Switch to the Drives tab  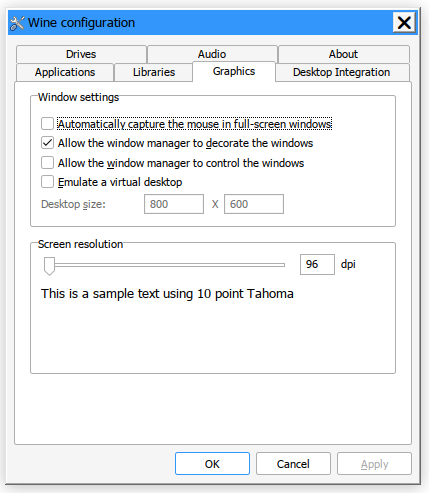(x=81, y=54)
